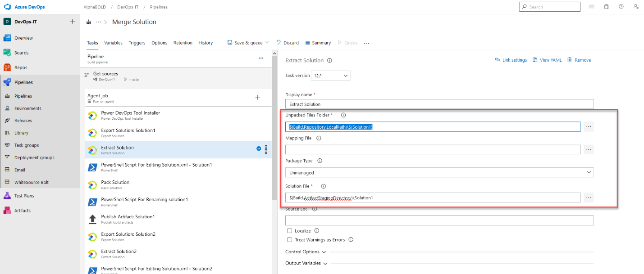Open the help icon in top bar
The height and width of the screenshot is (274, 644).
click(x=621, y=6)
